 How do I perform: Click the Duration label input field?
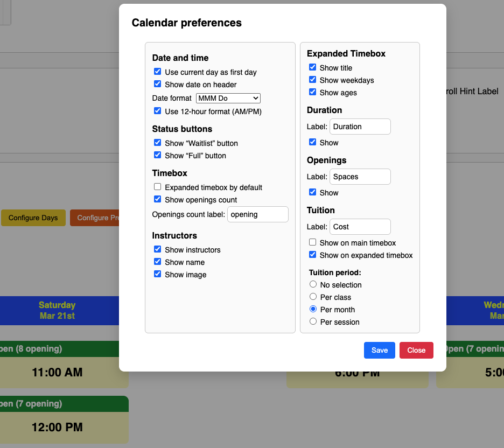coord(360,127)
